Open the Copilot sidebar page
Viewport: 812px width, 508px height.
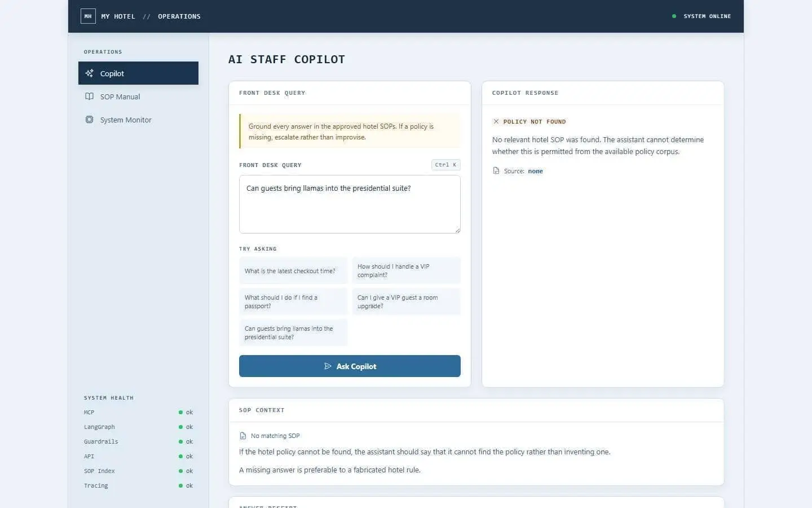138,73
